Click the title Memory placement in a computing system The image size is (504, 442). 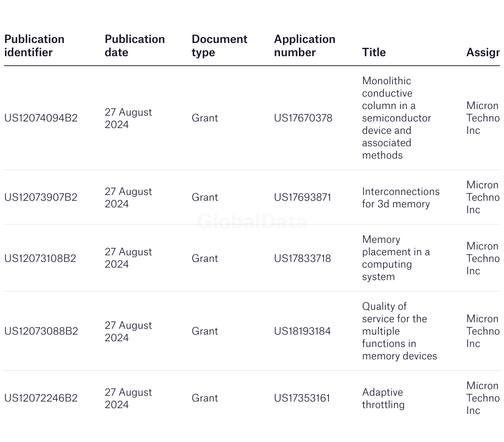[x=395, y=258]
